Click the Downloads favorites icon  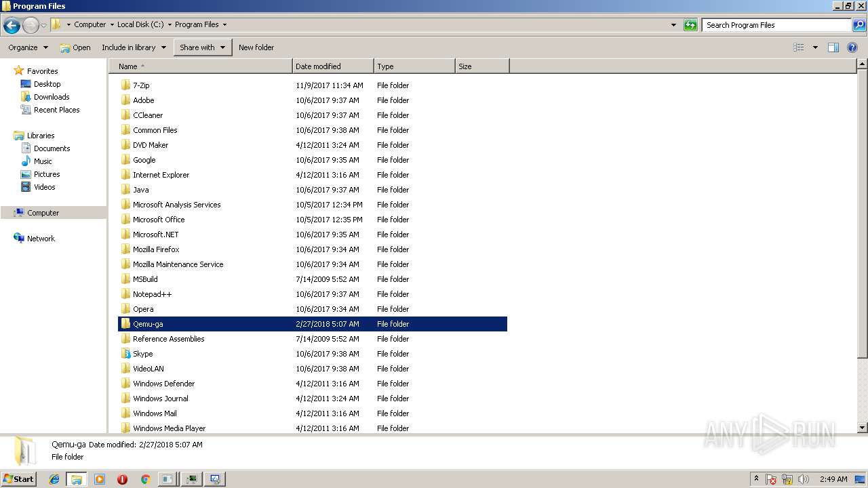point(26,97)
